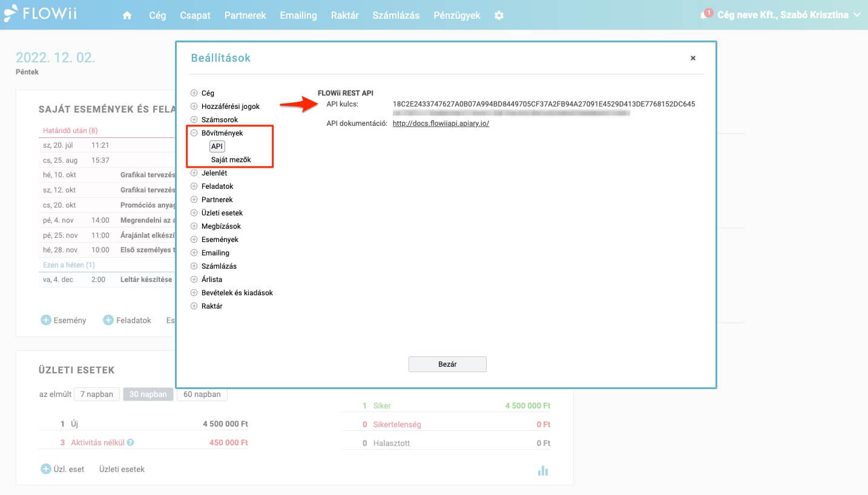The height and width of the screenshot is (495, 868).
Task: Click plus icon next to Feladatok
Action: click(x=108, y=320)
